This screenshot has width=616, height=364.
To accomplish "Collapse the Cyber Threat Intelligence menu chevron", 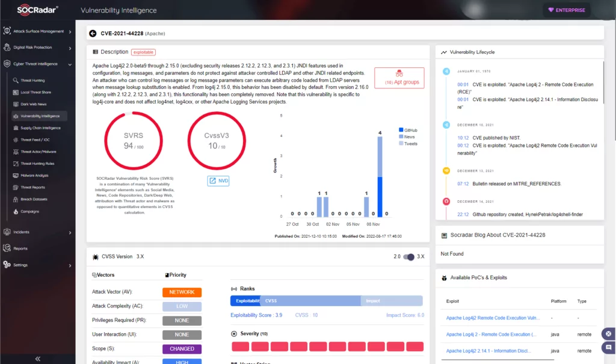I will point(70,64).
